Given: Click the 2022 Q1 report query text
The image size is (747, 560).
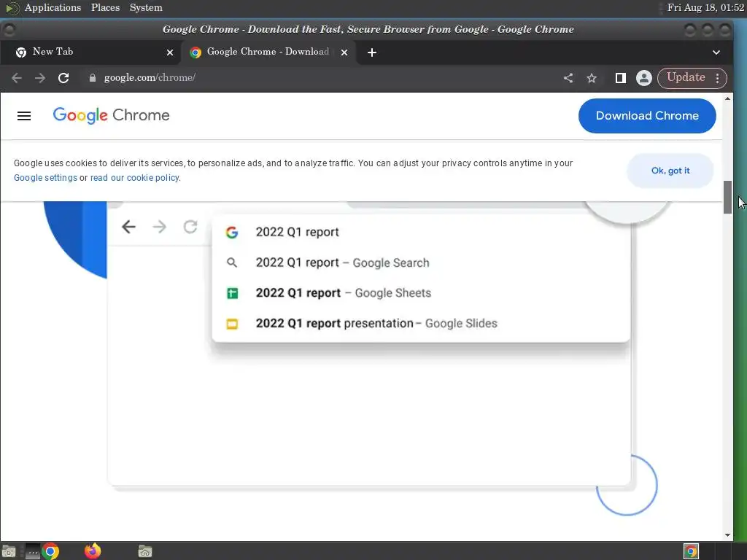Looking at the screenshot, I should pyautogui.click(x=298, y=232).
